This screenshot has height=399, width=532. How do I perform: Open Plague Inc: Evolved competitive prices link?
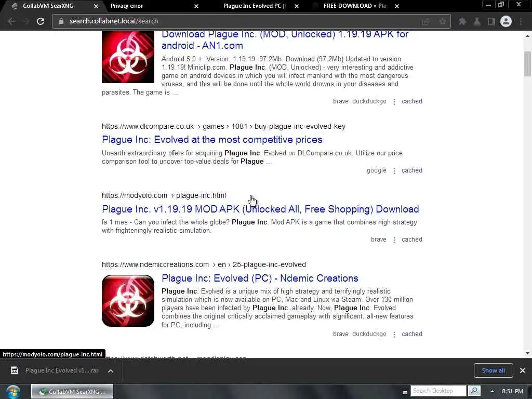coord(212,139)
